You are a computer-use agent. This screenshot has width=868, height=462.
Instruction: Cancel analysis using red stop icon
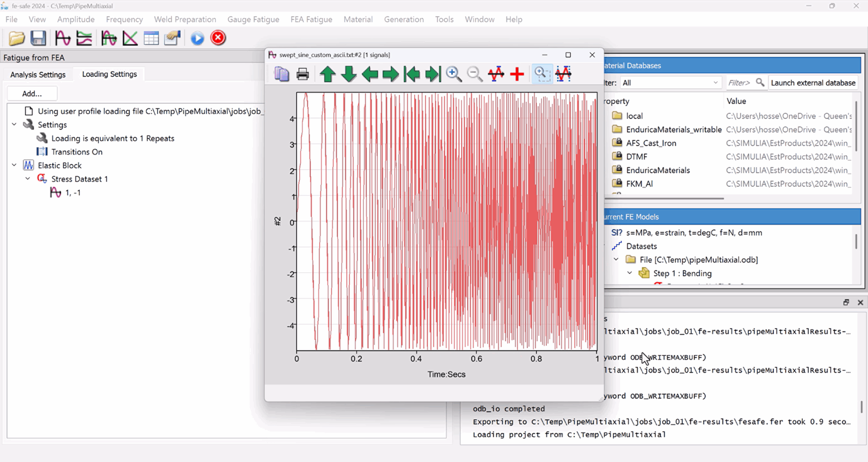(218, 38)
